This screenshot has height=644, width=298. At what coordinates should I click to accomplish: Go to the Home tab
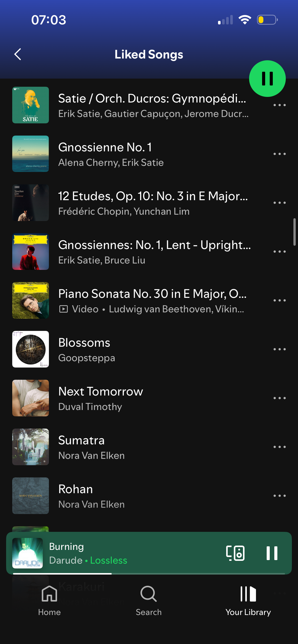49,600
